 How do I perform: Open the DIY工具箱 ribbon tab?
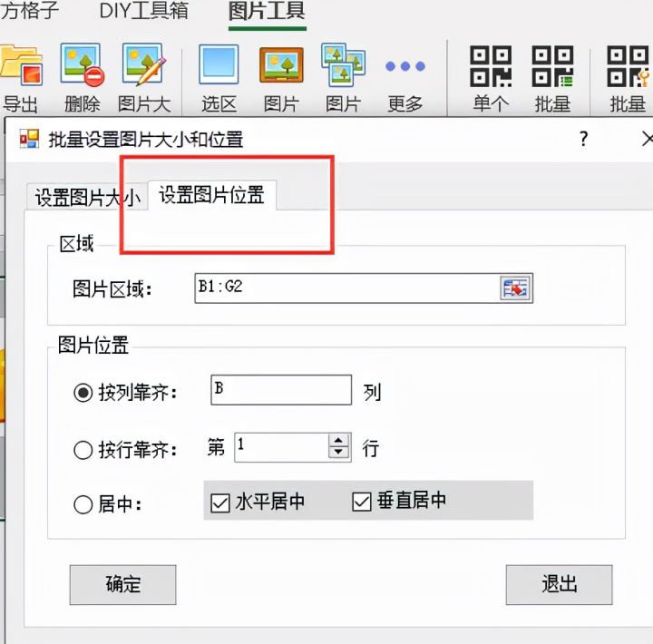[143, 10]
